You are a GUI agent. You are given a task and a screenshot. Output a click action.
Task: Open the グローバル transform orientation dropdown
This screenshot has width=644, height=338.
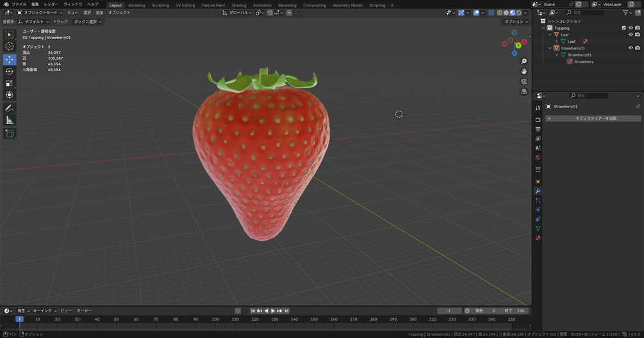237,13
